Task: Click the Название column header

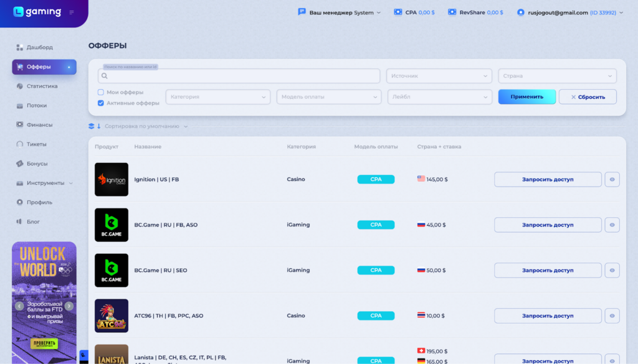Action: tap(148, 147)
